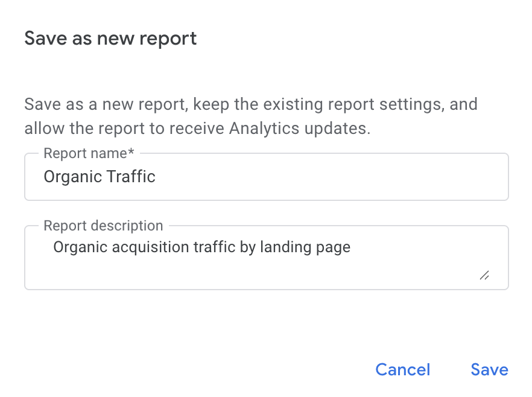
Task: Click empty space right of 'Organic Traffic' text
Action: [332, 177]
